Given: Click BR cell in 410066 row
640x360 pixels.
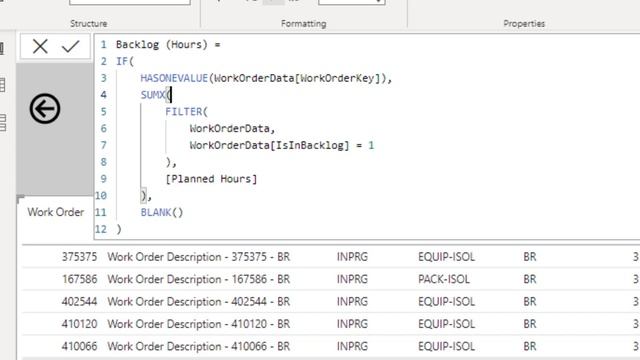Looking at the screenshot, I should point(530,347).
